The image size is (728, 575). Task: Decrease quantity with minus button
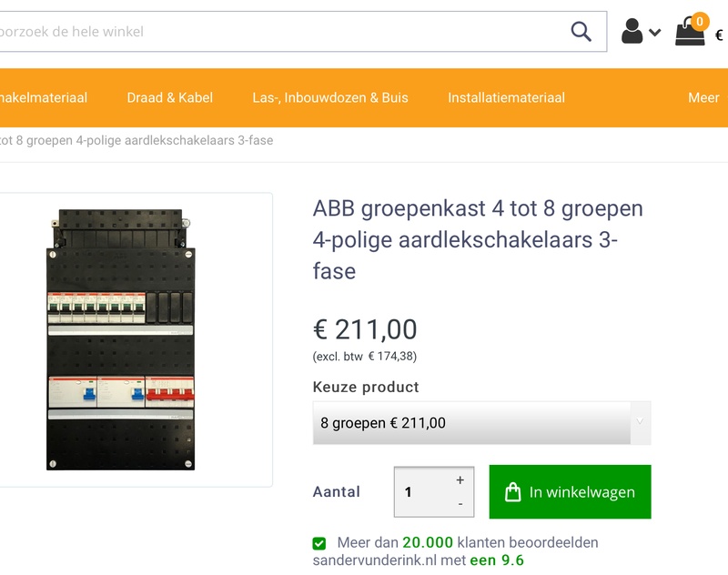[460, 504]
